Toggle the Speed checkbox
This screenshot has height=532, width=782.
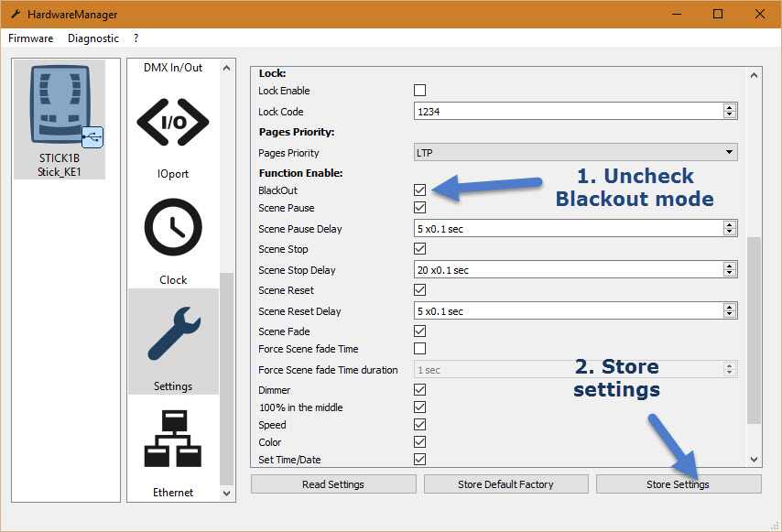[420, 424]
